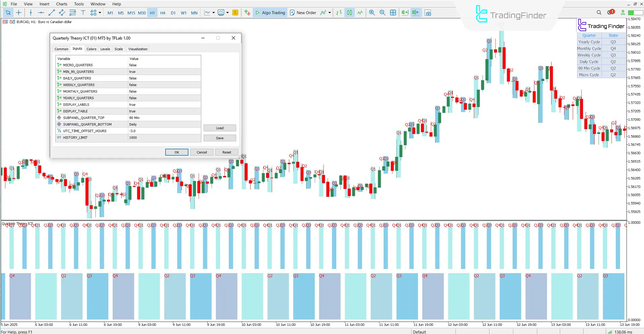Image resolution: width=644 pixels, height=334 pixels.
Task: Enable chart auto scroll
Action: click(x=404, y=12)
